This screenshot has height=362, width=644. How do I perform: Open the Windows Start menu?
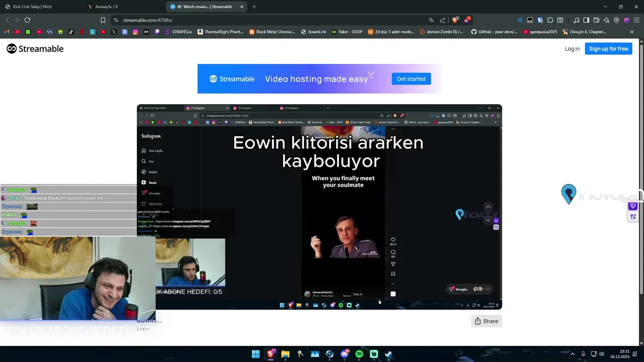[x=256, y=354]
